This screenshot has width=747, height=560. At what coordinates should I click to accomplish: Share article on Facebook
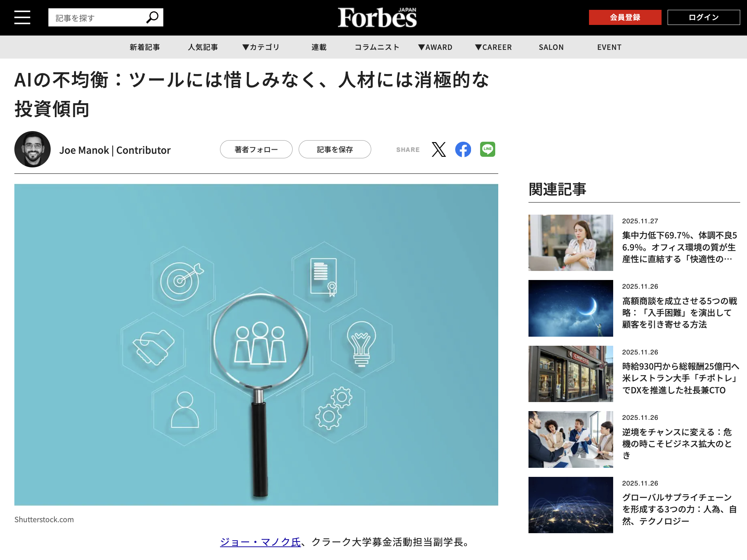pos(463,150)
